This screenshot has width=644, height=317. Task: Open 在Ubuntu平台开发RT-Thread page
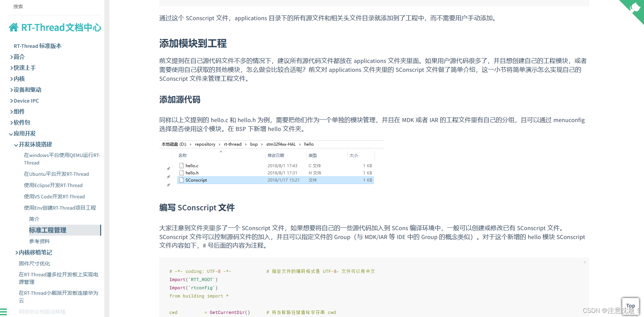click(x=56, y=174)
